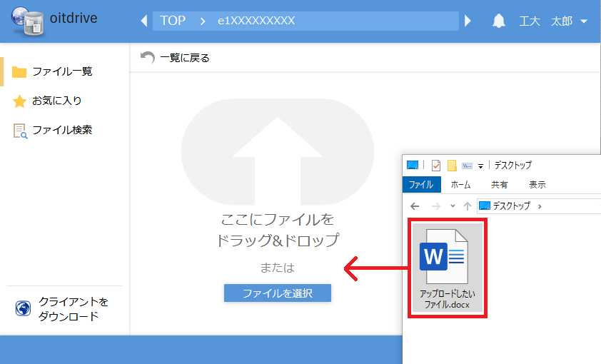Click the right breadcrumb scroll arrow
Screen dimensions: 601x364
click(x=468, y=21)
